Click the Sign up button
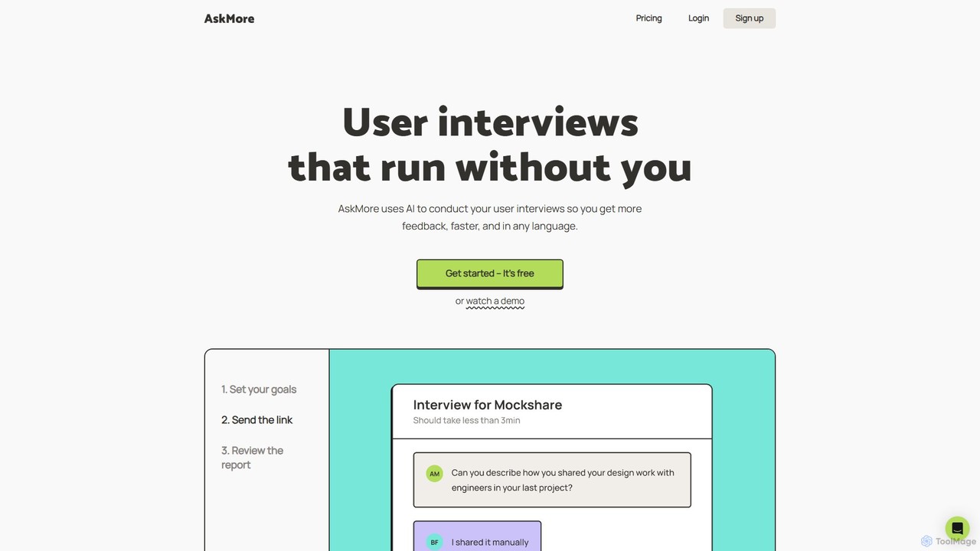This screenshot has height=551, width=980. pos(749,18)
